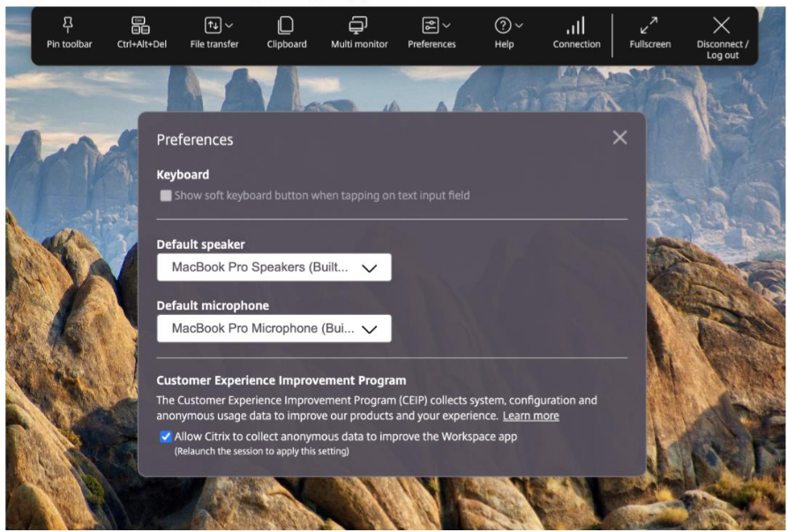The width and height of the screenshot is (787, 532).
Task: Open the File transfer tool
Action: (x=214, y=26)
